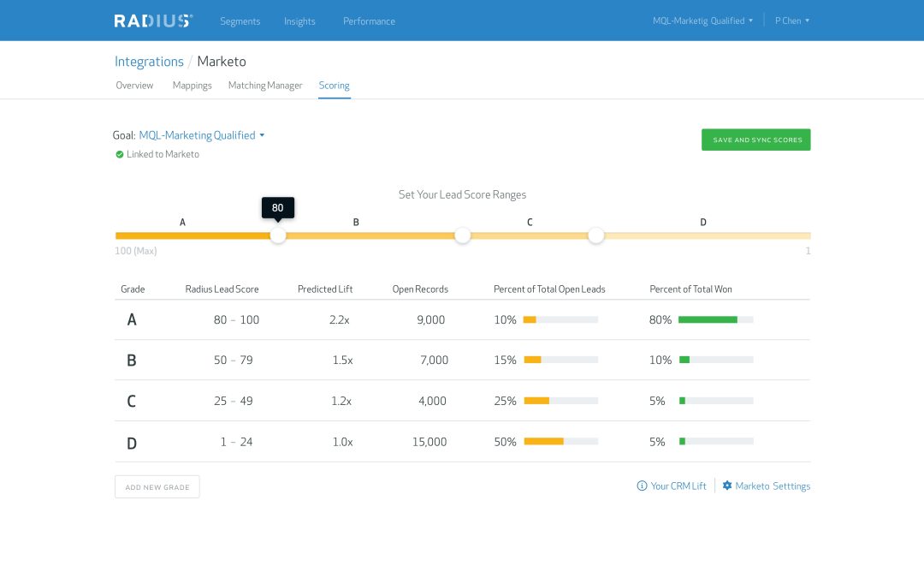Click the slider handle between C and D
The height and width of the screenshot is (578, 924).
point(596,235)
